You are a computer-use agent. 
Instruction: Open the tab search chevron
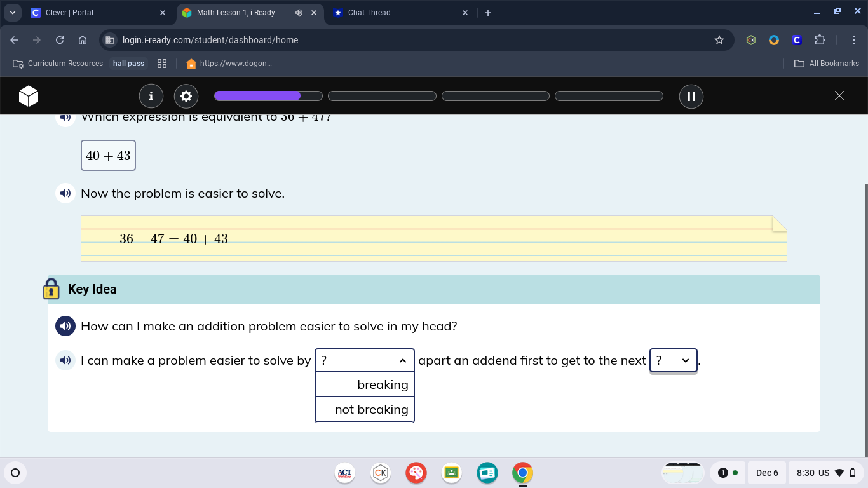pyautogui.click(x=12, y=12)
